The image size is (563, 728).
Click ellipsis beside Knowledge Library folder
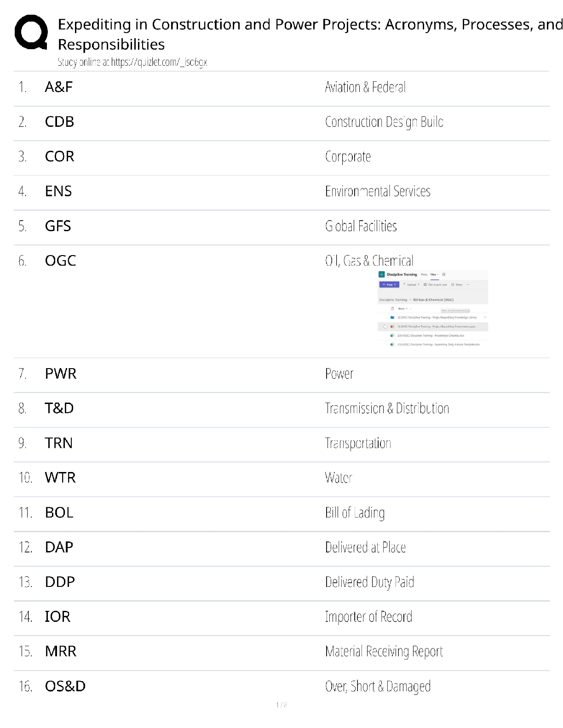click(485, 317)
